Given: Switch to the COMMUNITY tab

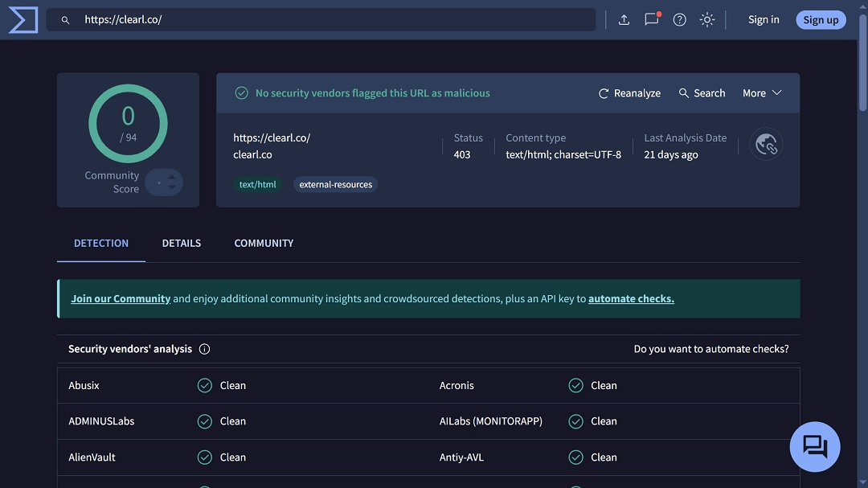Looking at the screenshot, I should click(x=264, y=243).
